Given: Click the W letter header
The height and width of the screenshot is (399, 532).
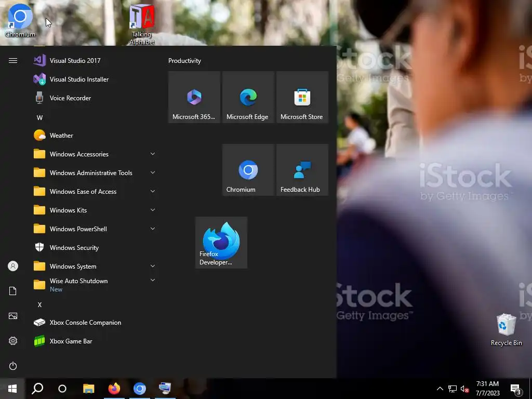Looking at the screenshot, I should (x=39, y=118).
